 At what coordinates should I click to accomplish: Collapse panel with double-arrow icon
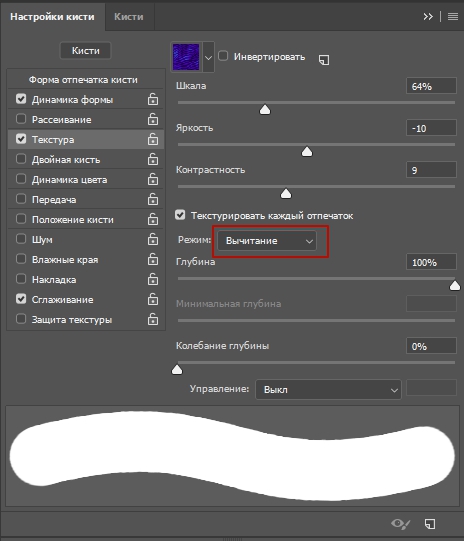point(428,17)
